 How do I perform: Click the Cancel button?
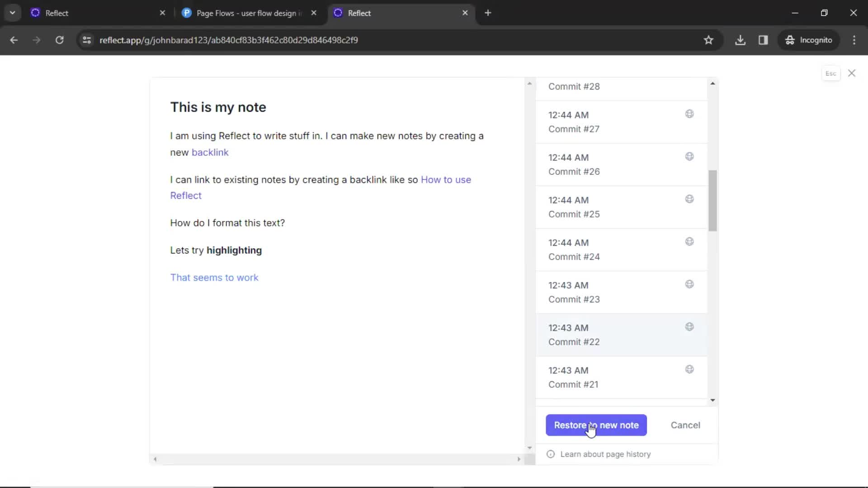click(x=685, y=425)
